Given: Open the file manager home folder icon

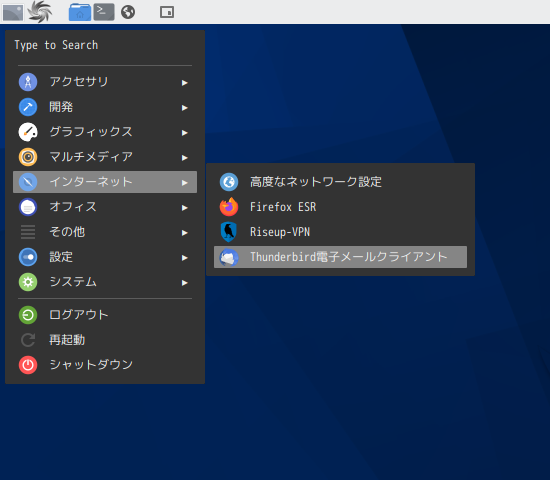Looking at the screenshot, I should tap(80, 12).
